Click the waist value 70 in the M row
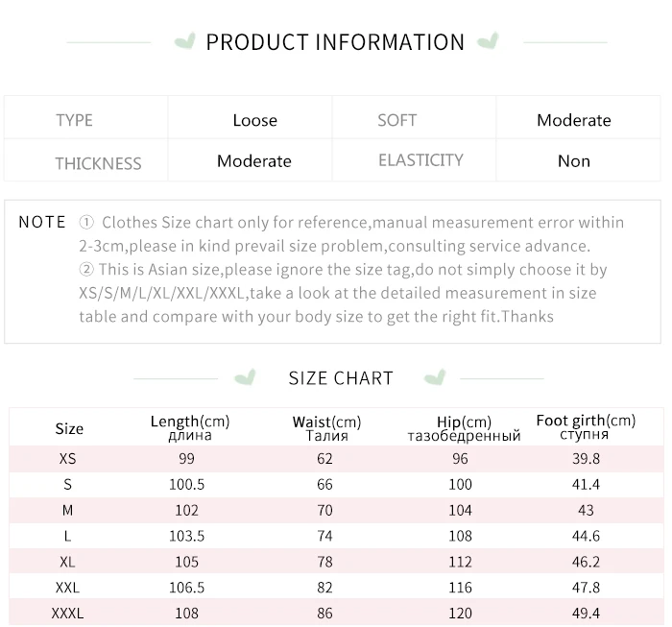Screen dimensions: 672x627 click(324, 511)
